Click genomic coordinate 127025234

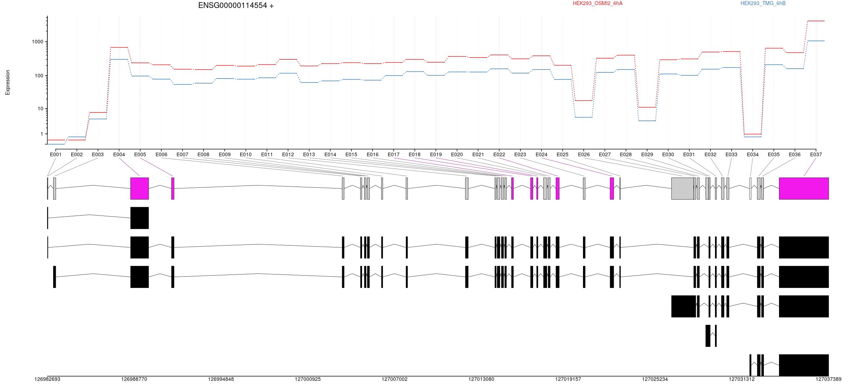(x=655, y=379)
